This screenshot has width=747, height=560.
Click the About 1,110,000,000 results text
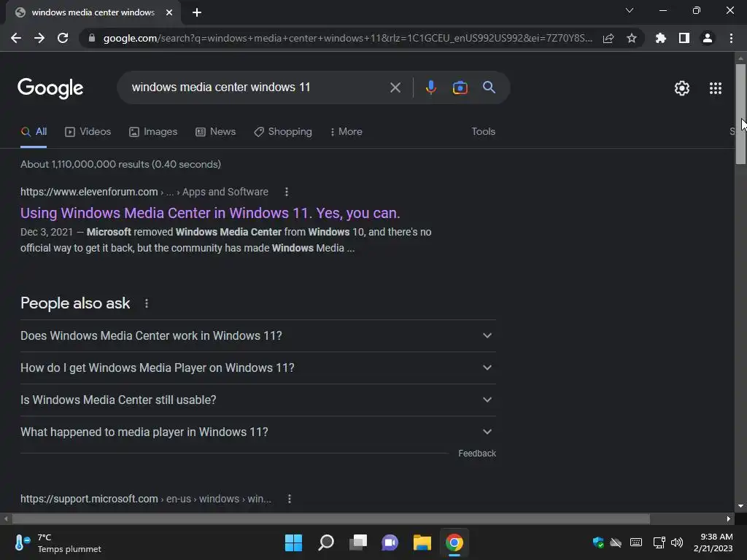pyautogui.click(x=120, y=164)
